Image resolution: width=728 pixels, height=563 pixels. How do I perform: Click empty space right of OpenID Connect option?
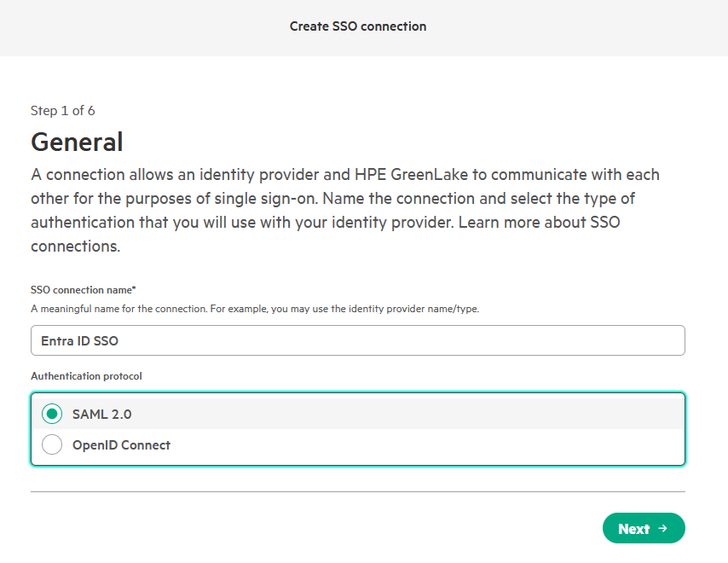click(x=426, y=444)
